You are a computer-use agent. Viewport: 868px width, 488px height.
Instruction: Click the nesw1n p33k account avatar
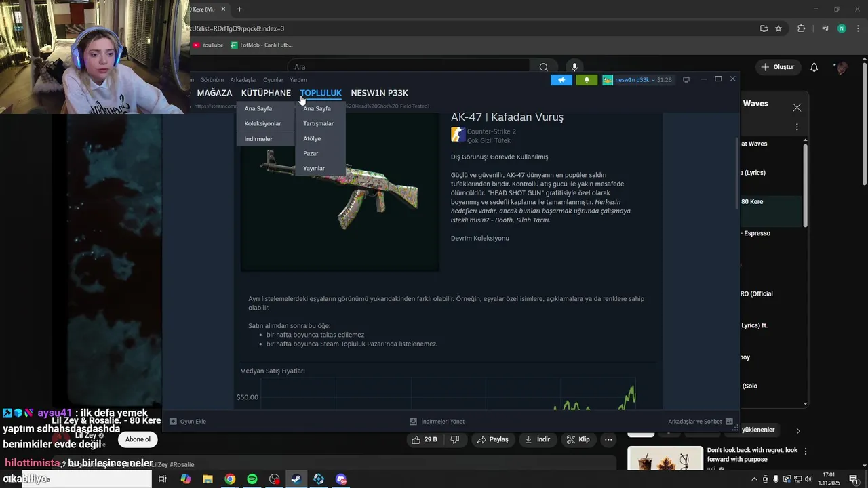[x=608, y=80]
